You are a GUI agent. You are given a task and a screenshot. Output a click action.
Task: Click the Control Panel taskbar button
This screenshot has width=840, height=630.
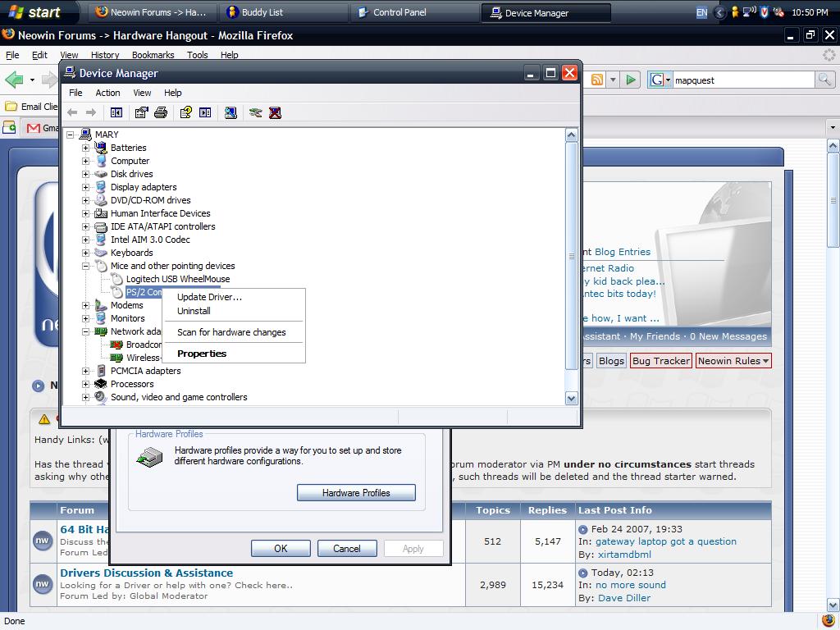click(399, 12)
